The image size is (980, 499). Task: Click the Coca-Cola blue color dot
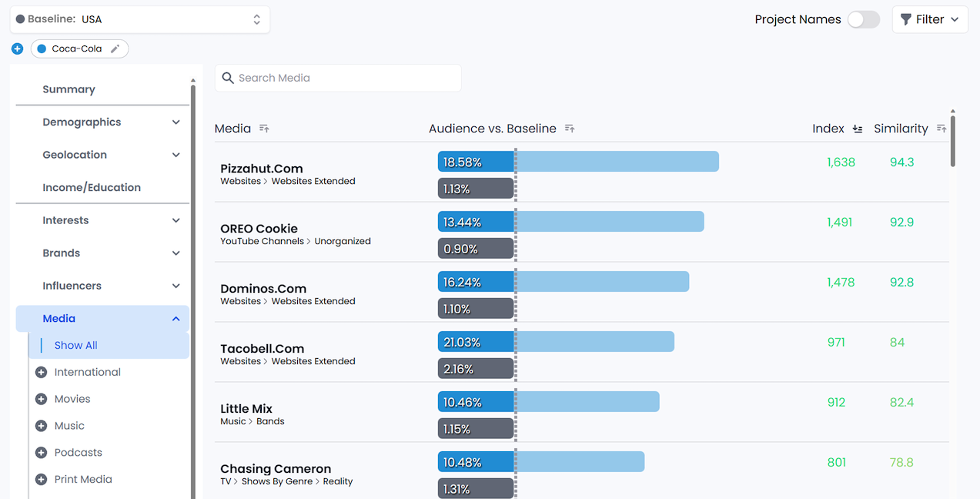point(42,49)
